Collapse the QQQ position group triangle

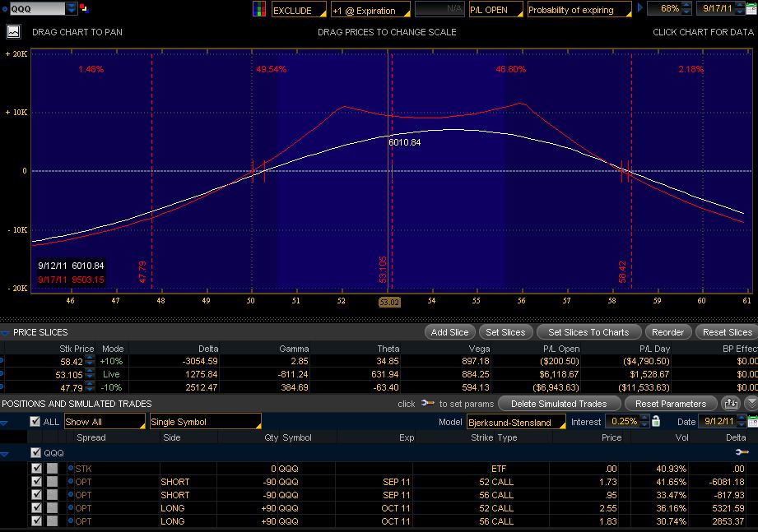(5, 454)
